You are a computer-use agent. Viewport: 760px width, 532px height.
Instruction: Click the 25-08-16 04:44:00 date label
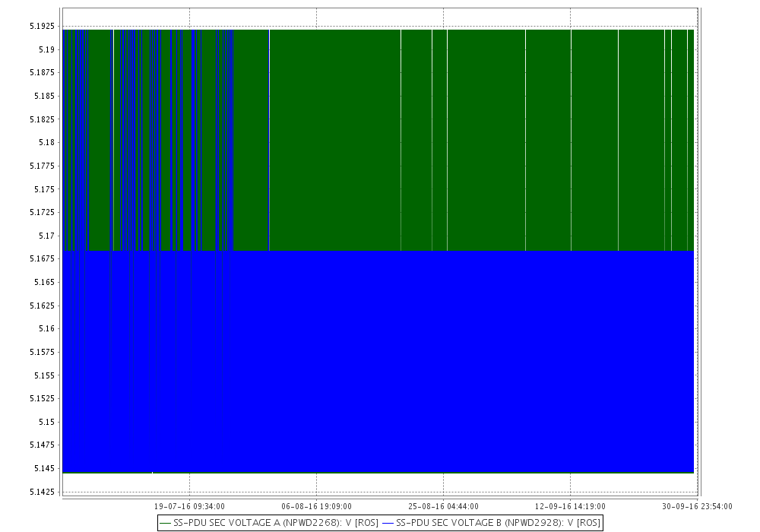click(x=443, y=506)
